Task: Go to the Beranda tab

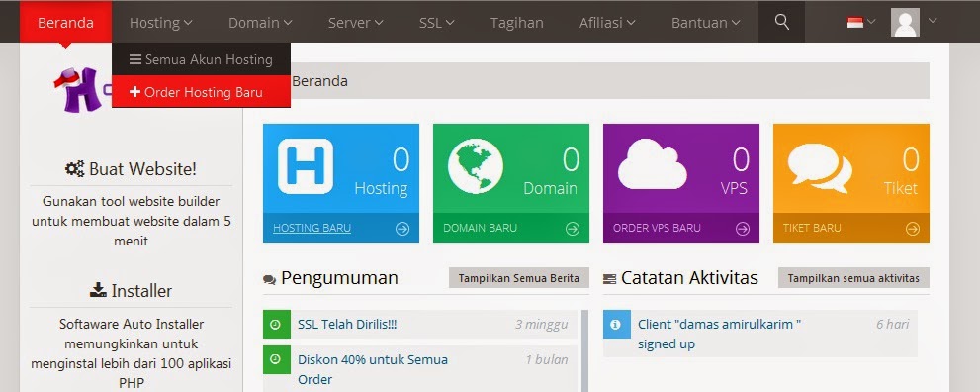Action: pyautogui.click(x=65, y=23)
